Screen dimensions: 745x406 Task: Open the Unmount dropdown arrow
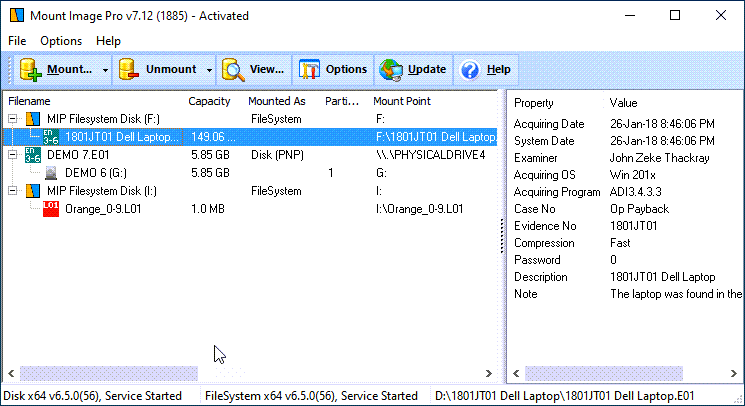pyautogui.click(x=209, y=70)
